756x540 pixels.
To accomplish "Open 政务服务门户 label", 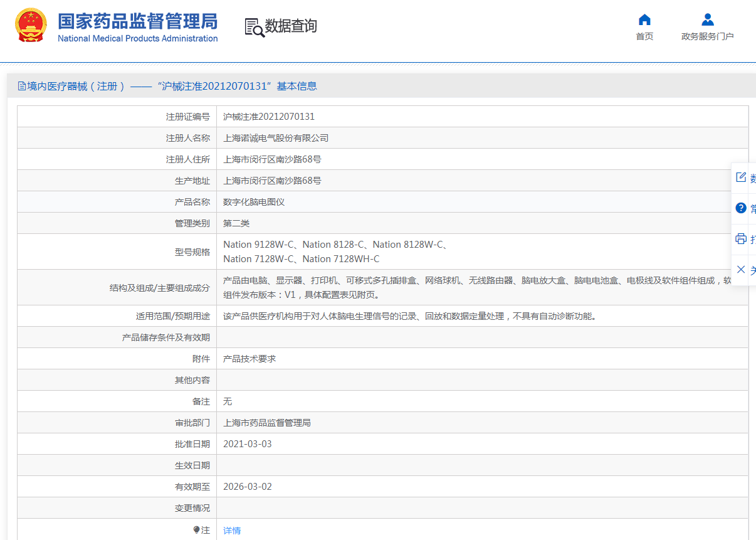I will (707, 36).
